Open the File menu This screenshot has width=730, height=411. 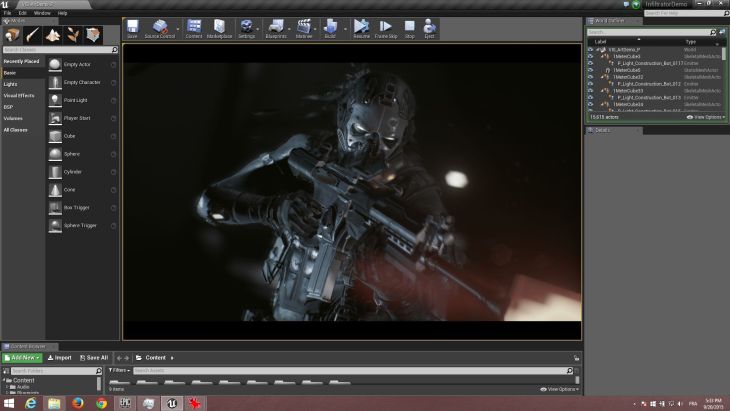pyautogui.click(x=7, y=13)
